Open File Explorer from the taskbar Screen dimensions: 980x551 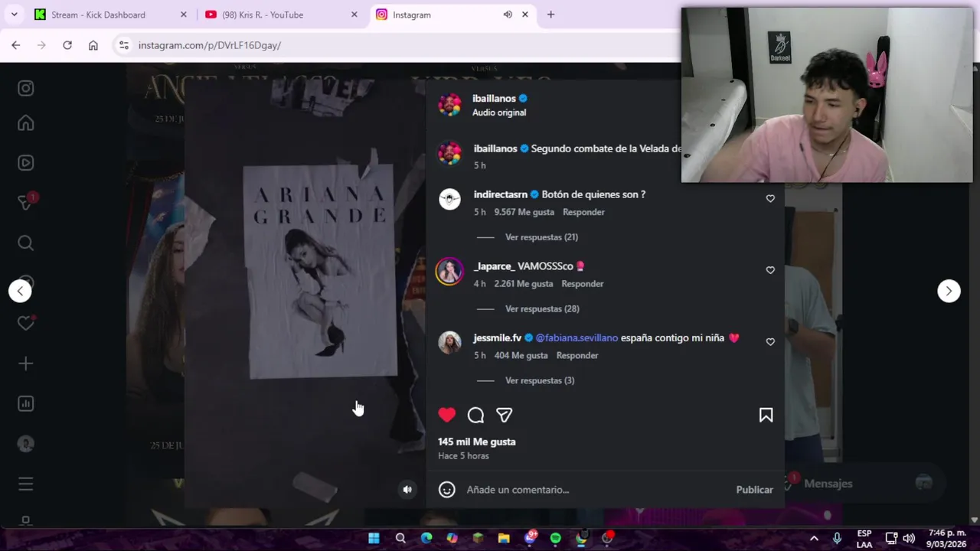coord(504,538)
